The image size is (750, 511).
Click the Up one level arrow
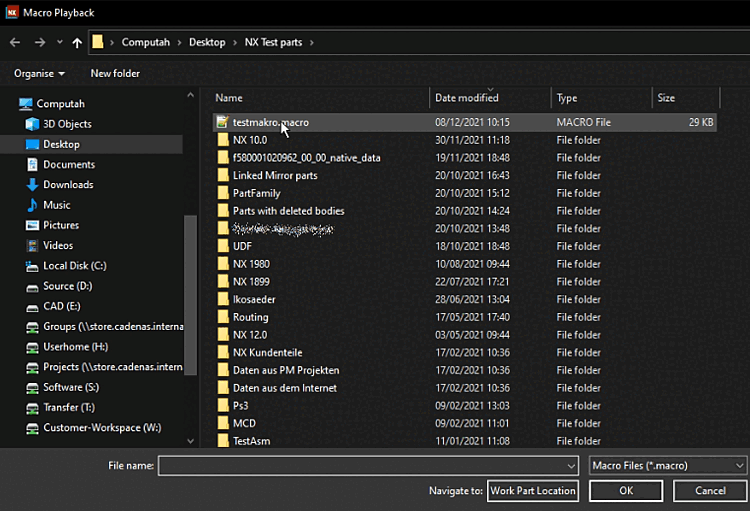click(77, 43)
